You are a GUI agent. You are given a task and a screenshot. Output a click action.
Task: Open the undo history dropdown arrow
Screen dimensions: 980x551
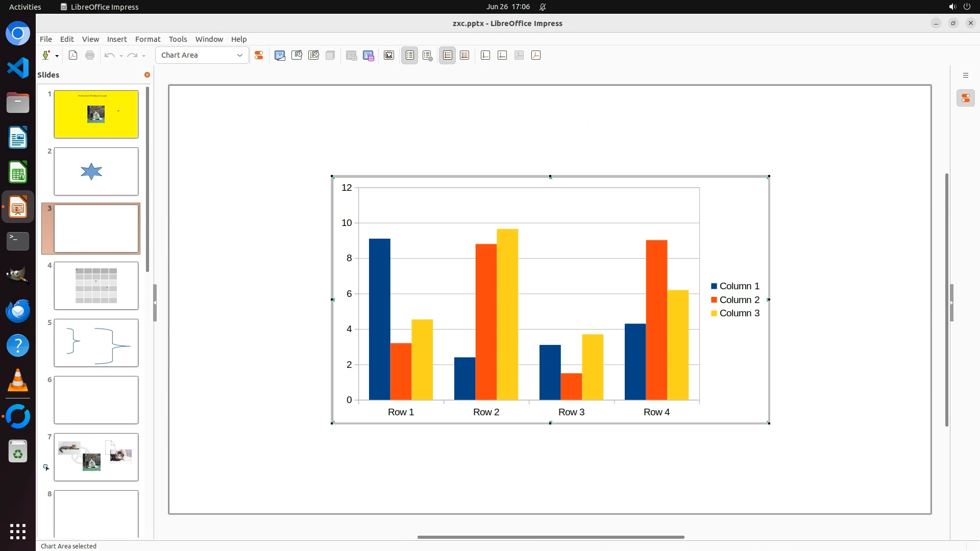121,56
